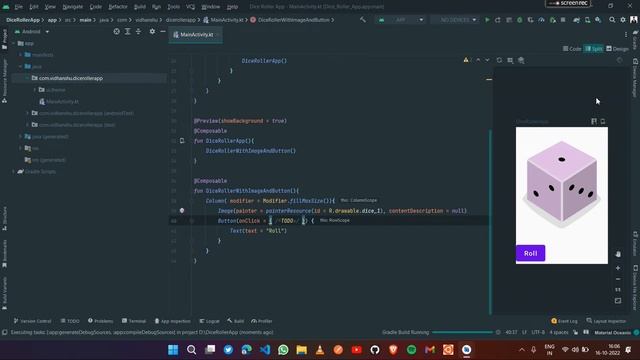Hide the project panel with minus icon

[x=163, y=31]
